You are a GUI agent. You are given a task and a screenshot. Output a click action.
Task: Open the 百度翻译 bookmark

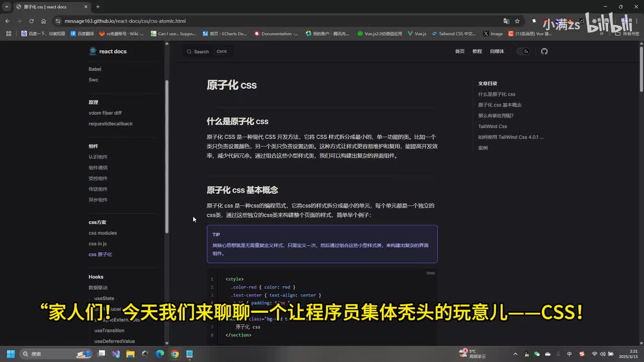82,34
